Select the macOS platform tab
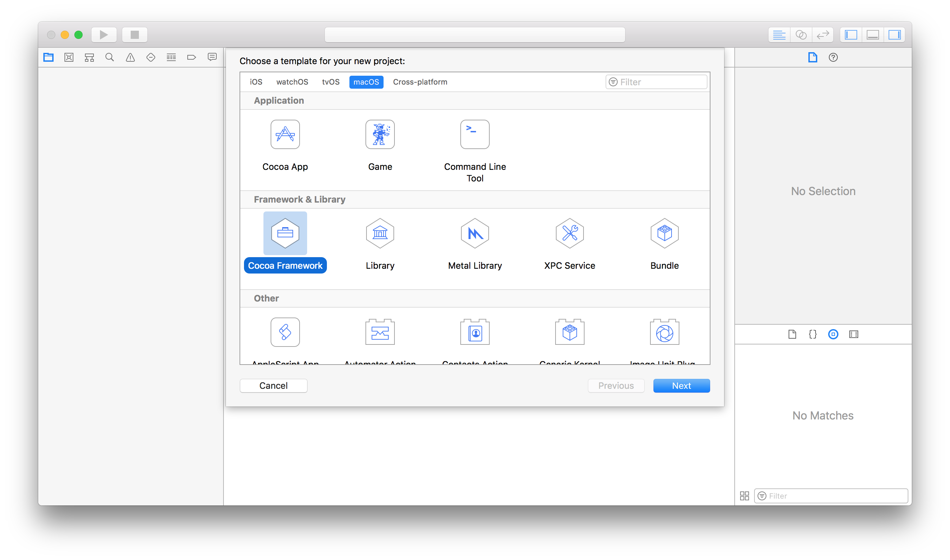 pyautogui.click(x=366, y=82)
